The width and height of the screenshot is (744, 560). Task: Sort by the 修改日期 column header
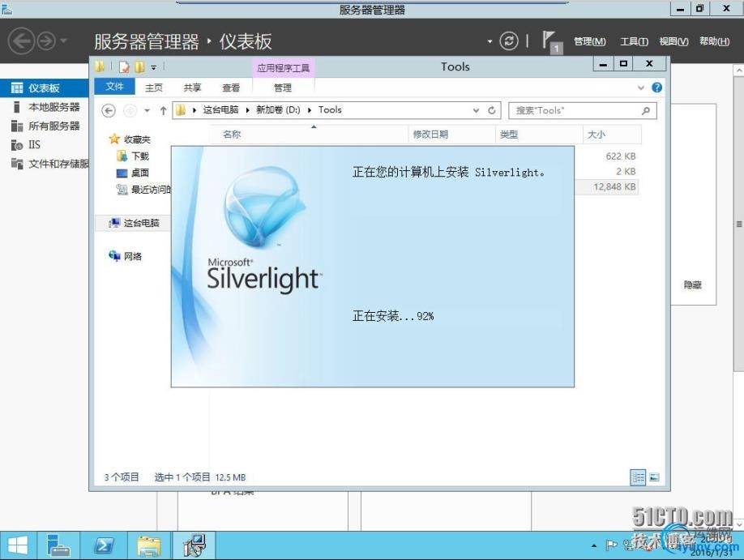(x=451, y=135)
